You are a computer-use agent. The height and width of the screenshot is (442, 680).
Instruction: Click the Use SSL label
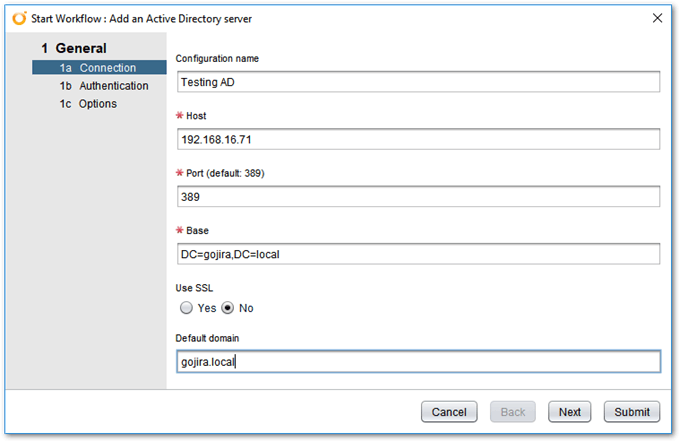point(194,288)
